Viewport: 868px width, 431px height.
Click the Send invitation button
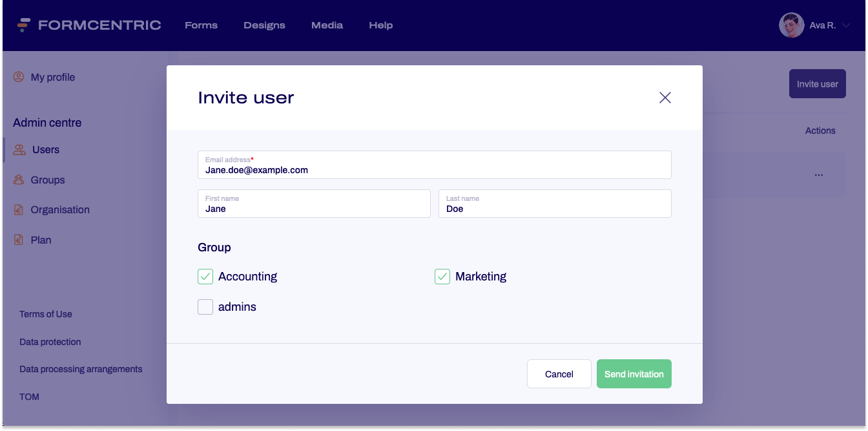tap(634, 373)
